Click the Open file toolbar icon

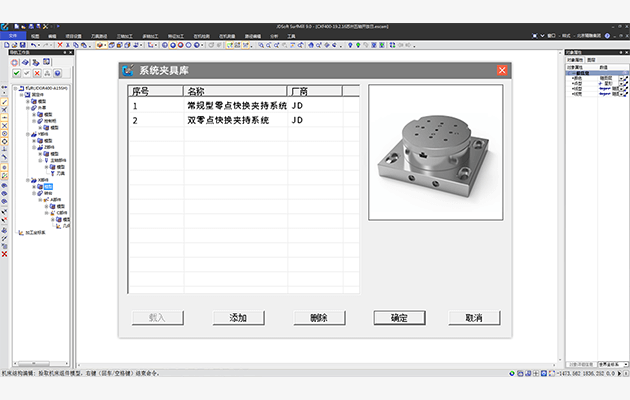click(14, 45)
